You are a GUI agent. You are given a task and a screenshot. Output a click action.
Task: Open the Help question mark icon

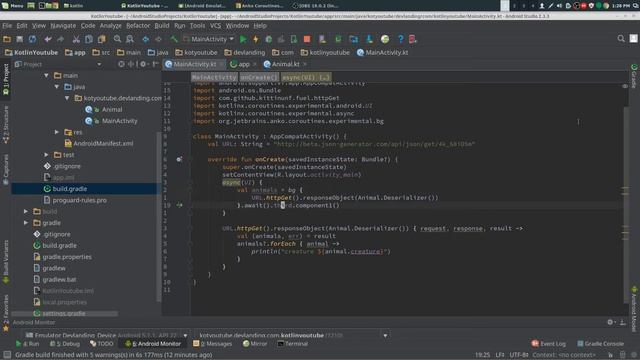coord(400,39)
